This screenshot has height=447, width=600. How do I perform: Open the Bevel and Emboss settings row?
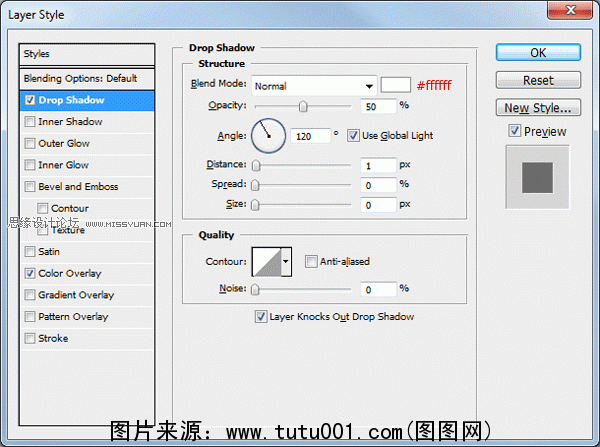coord(87,187)
